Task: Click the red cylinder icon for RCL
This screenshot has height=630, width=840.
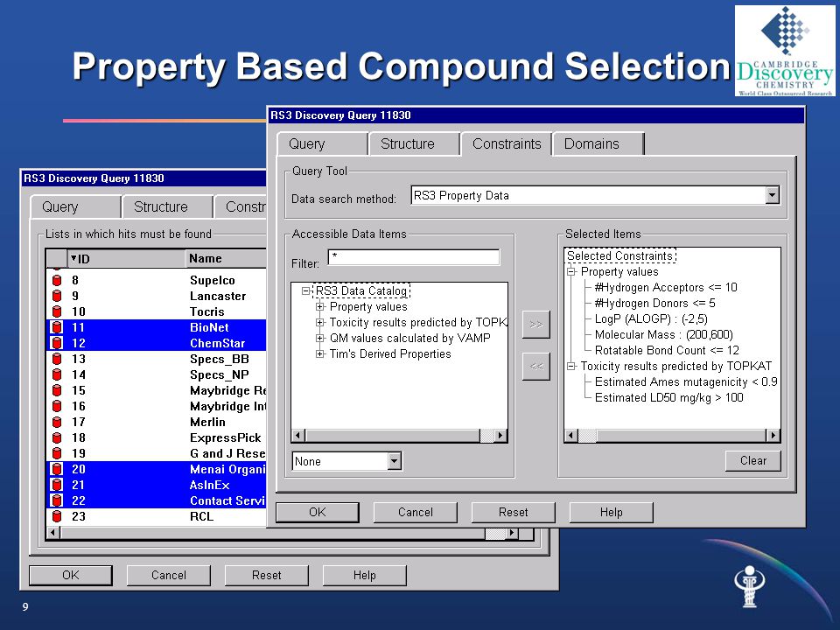Action: pos(56,516)
